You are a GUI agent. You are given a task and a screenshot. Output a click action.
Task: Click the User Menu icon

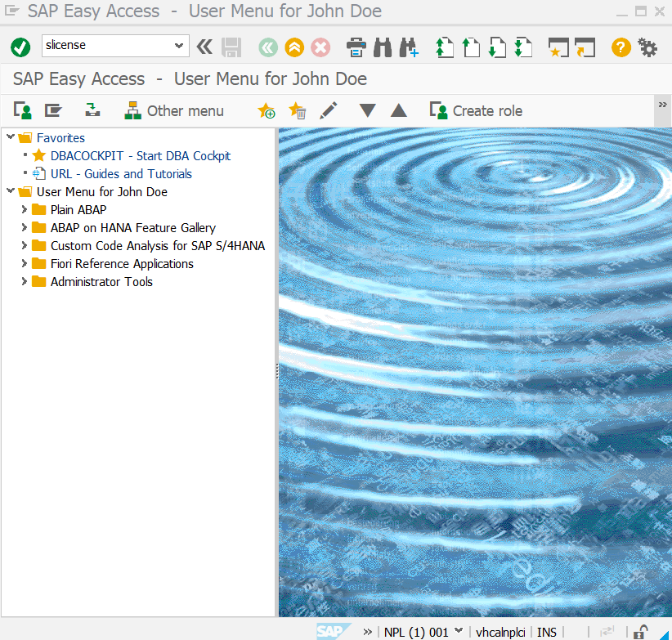click(x=22, y=110)
